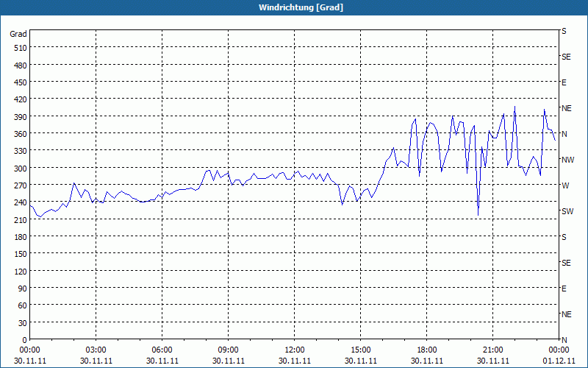Select the 30.11.11 date under 12:00
The height and width of the screenshot is (368, 588).
[295, 361]
